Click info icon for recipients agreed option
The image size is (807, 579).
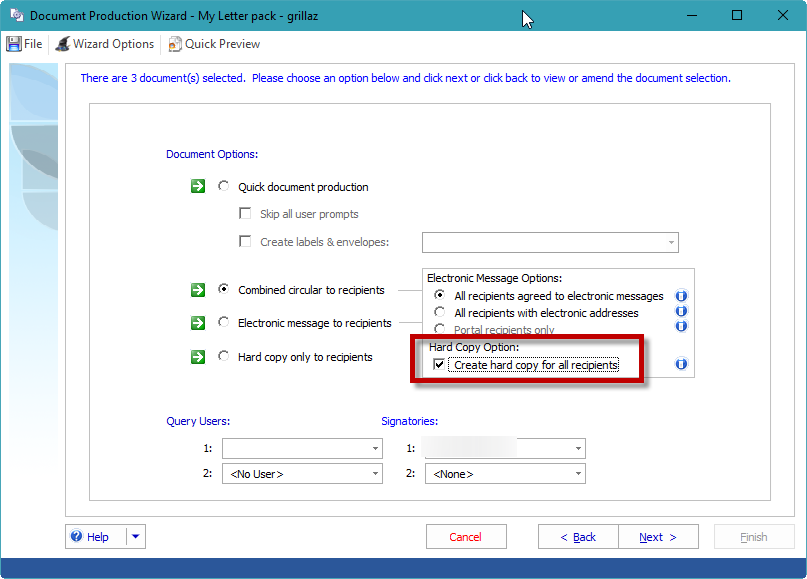[x=682, y=296]
